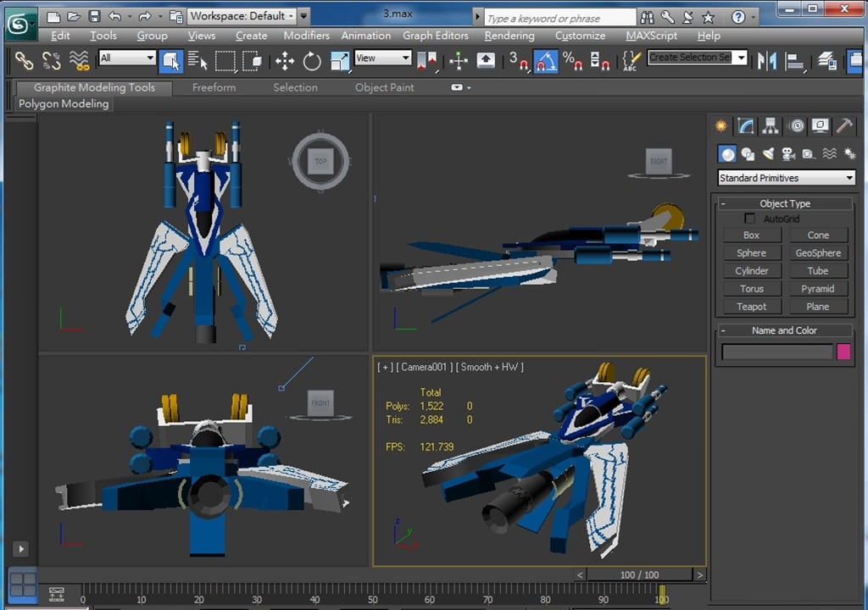Toggle the Angle Snap button
Screen dimensions: 868x610
tap(545, 60)
